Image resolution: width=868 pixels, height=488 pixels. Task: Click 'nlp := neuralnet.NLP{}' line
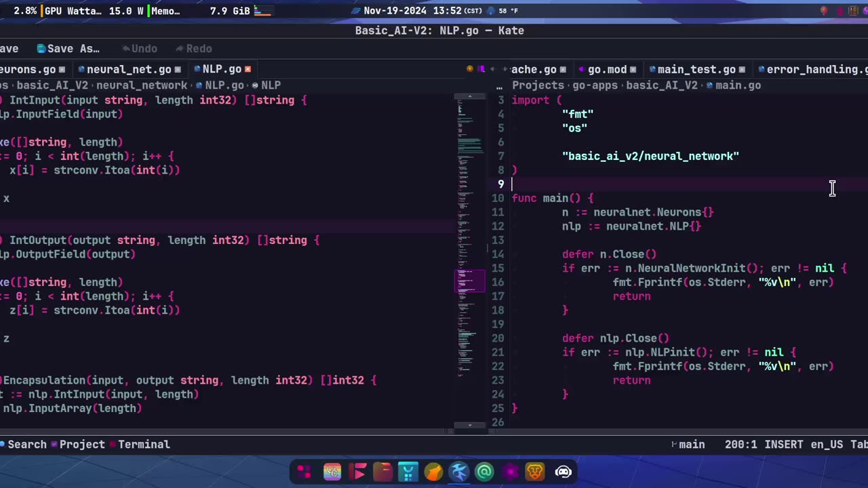[x=631, y=226]
